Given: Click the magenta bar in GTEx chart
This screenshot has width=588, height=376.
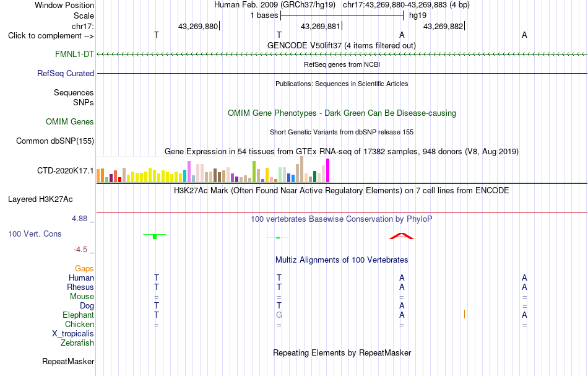Looking at the screenshot, I should click(328, 170).
